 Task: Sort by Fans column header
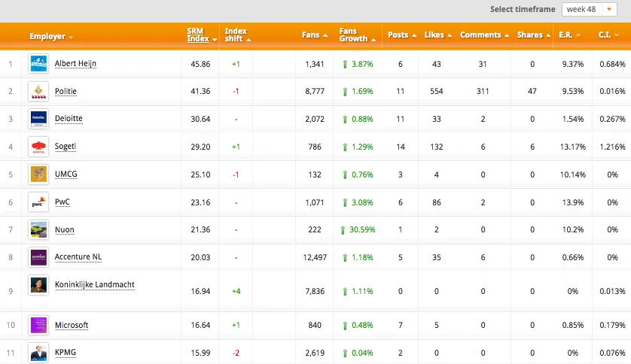click(x=315, y=35)
